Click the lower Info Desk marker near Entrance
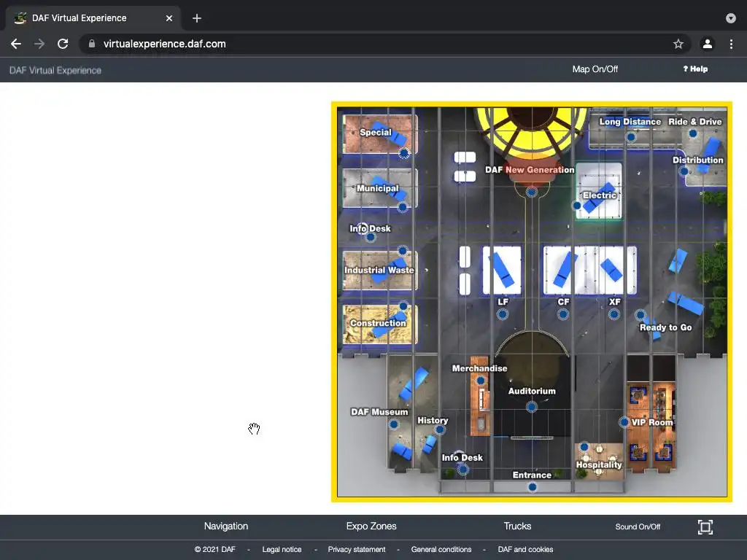747x560 pixels. click(x=462, y=470)
